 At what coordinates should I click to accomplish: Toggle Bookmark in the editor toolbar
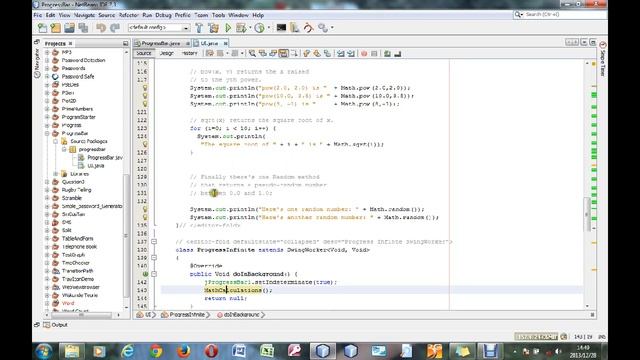327,53
